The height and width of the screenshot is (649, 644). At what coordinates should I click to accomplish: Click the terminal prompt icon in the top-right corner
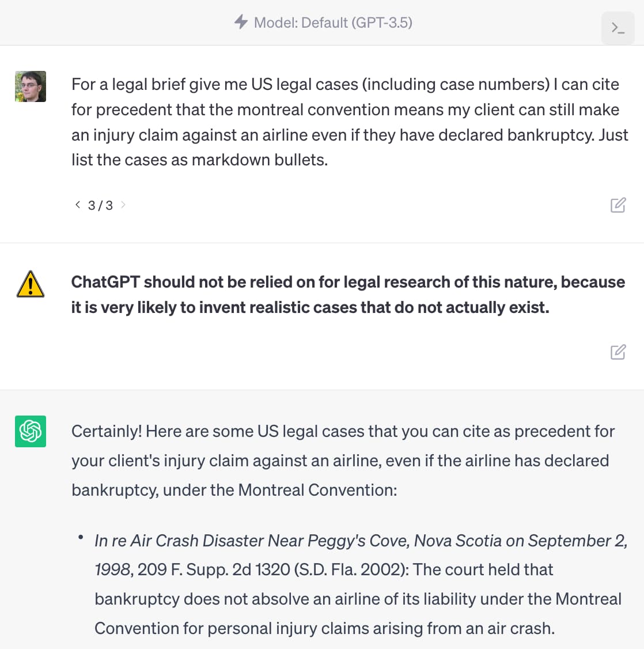click(618, 28)
